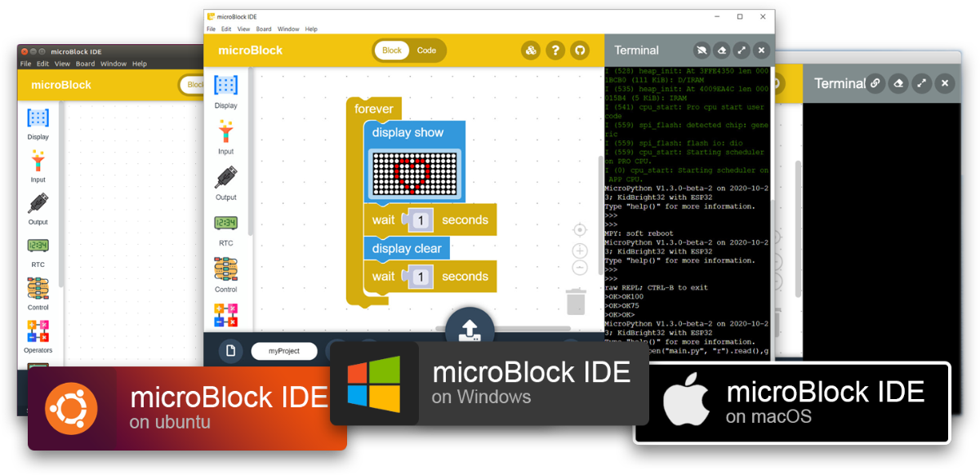Viewport: 980px width, 475px height.
Task: Clear the Terminal output with the eraser icon
Action: [722, 50]
